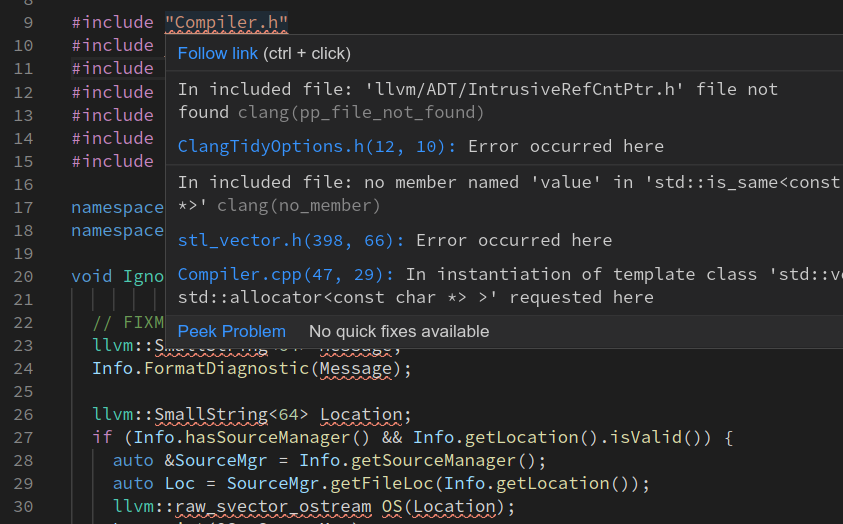
Task: Click the Message argument on line 24
Action: coord(356,368)
